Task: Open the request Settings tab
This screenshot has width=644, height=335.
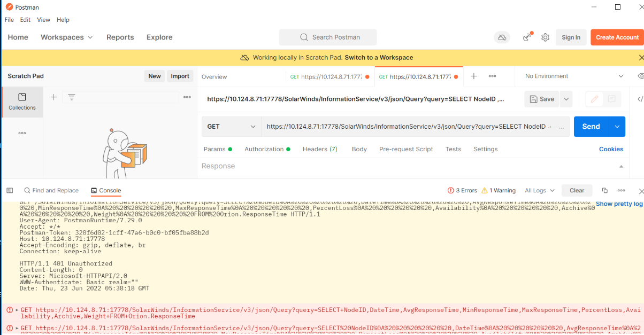Action: [x=485, y=149]
